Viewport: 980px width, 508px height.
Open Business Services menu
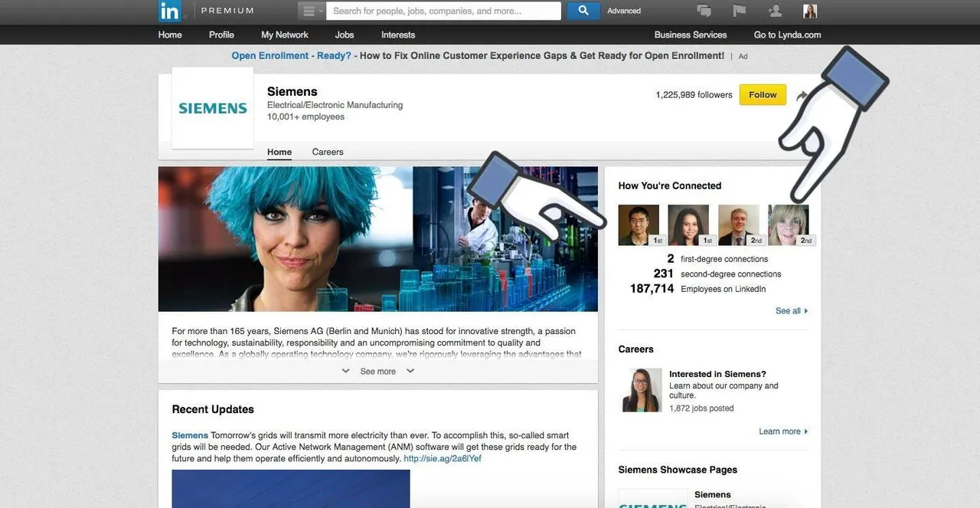coord(691,34)
